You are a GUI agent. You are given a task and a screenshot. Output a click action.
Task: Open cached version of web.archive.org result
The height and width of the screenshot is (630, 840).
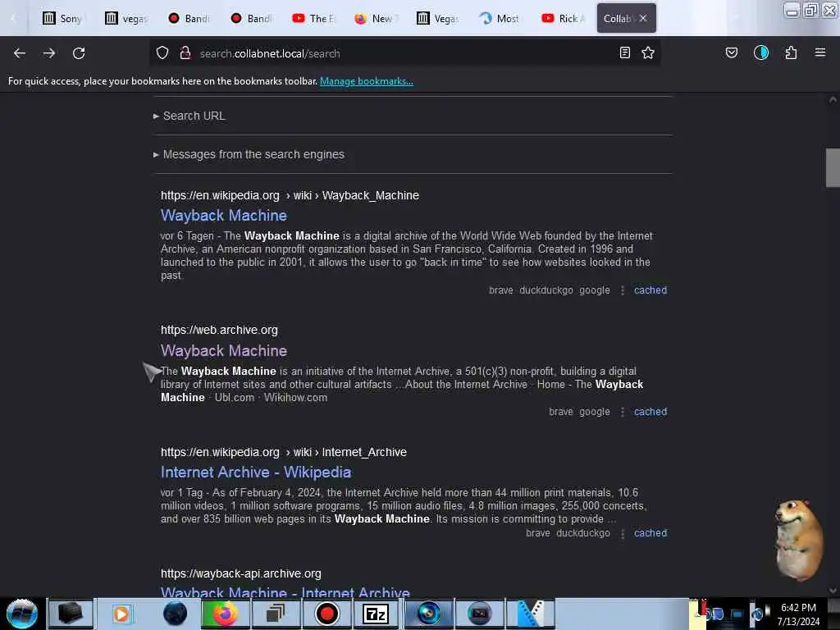651,412
